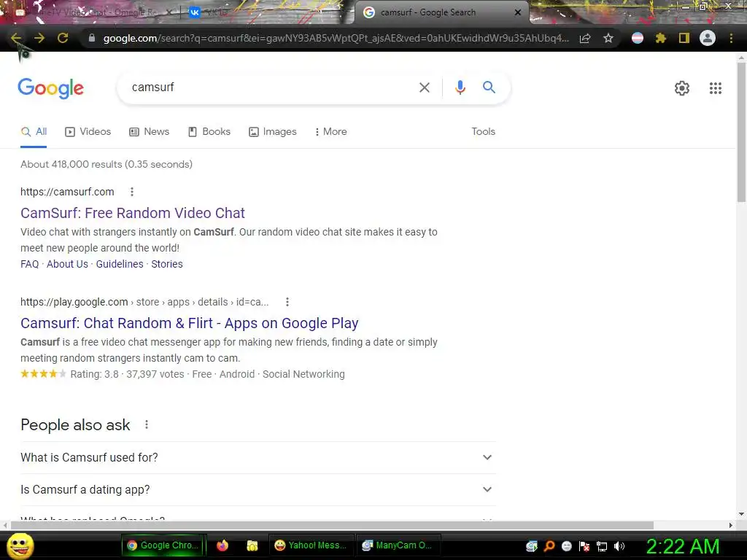Open the More search filters dropdown
The height and width of the screenshot is (560, 747).
[330, 131]
